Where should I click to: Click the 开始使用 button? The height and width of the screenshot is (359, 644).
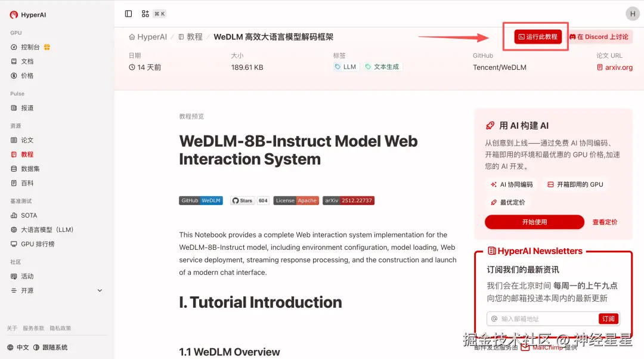[x=534, y=222]
